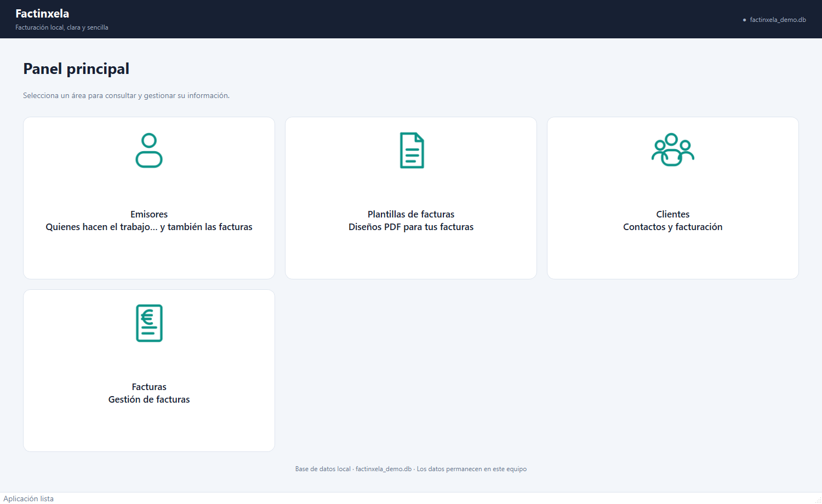This screenshot has width=822, height=504.
Task: Click 'Contactos y facturación' subtitle
Action: coord(673,227)
